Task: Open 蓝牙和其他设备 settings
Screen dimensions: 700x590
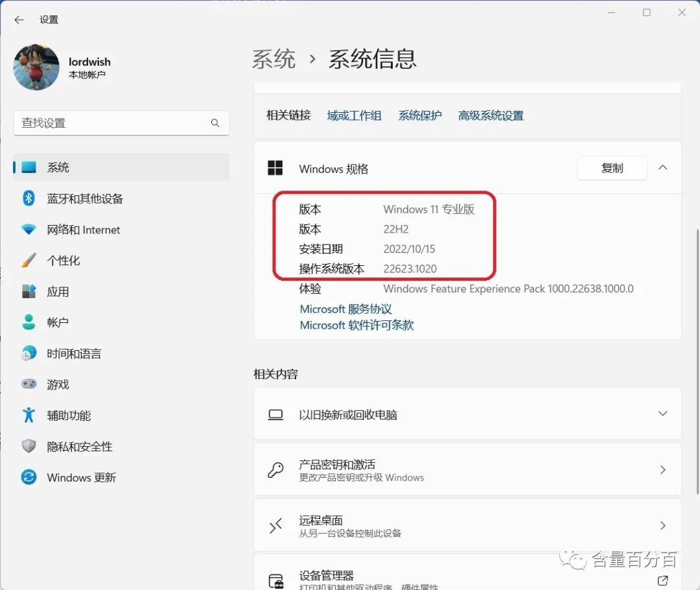Action: (121, 198)
